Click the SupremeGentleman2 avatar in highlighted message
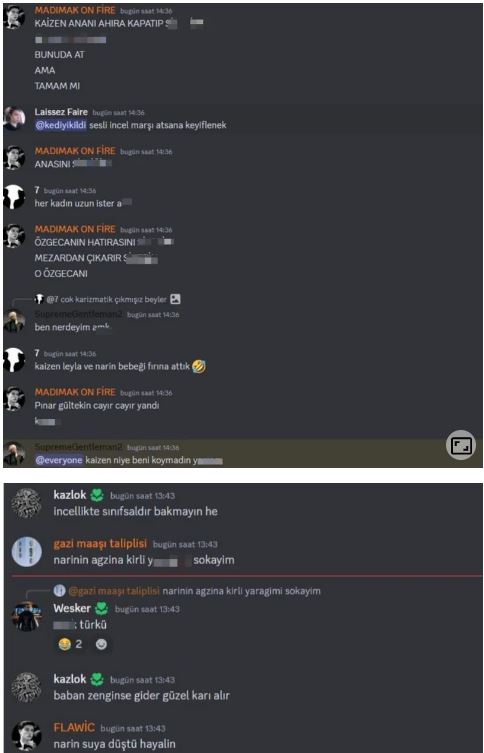The image size is (484, 753). [x=14, y=454]
